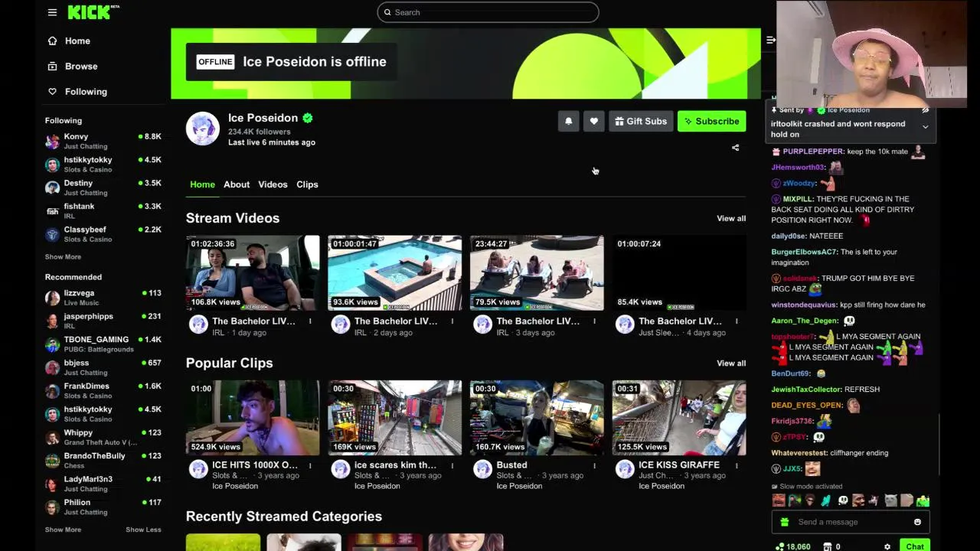980x551 pixels.
Task: Open options menu for 1 day ago video
Action: 310,321
